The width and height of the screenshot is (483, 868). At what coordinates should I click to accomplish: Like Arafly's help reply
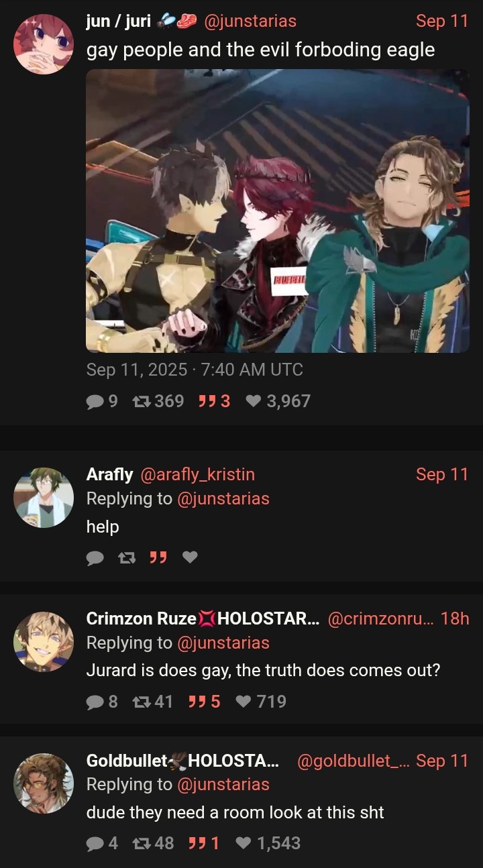(x=191, y=557)
